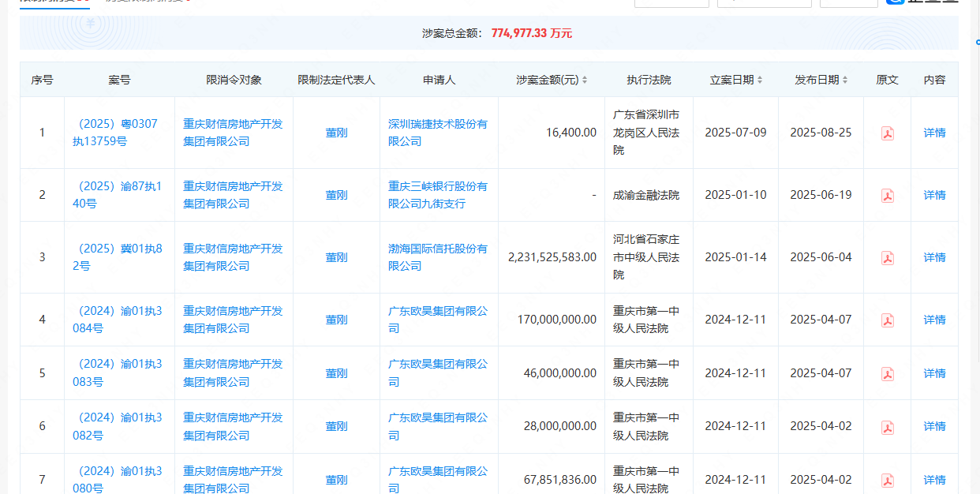The height and width of the screenshot is (494, 980).
Task: Open 重庆财信房地产开发集团 link in row 3
Action: (233, 257)
